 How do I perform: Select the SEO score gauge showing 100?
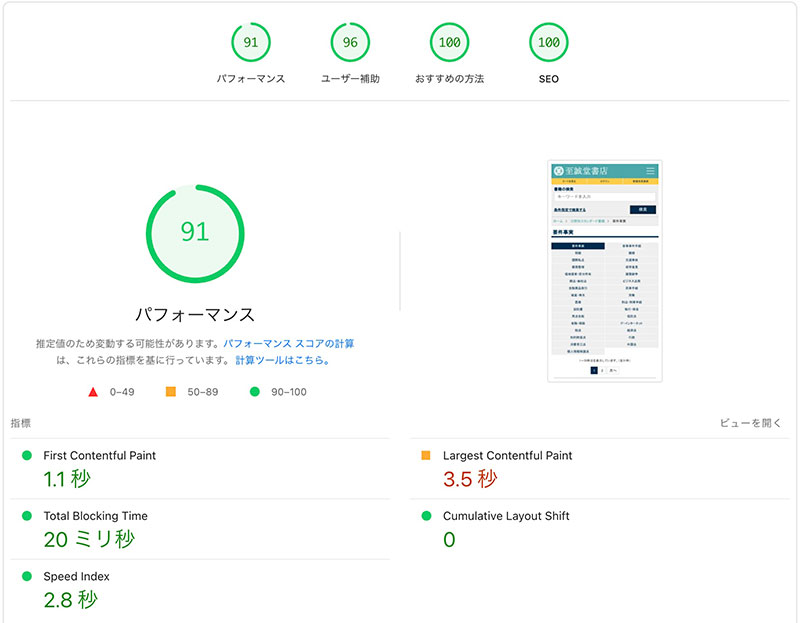click(548, 42)
